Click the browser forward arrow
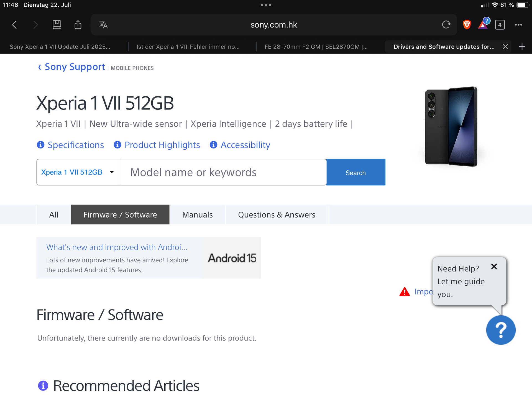This screenshot has width=532, height=399. (x=35, y=25)
